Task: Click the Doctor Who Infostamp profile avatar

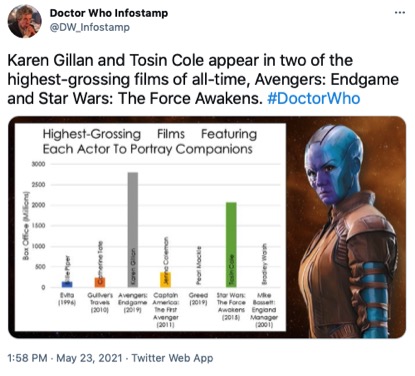Action: pos(24,21)
